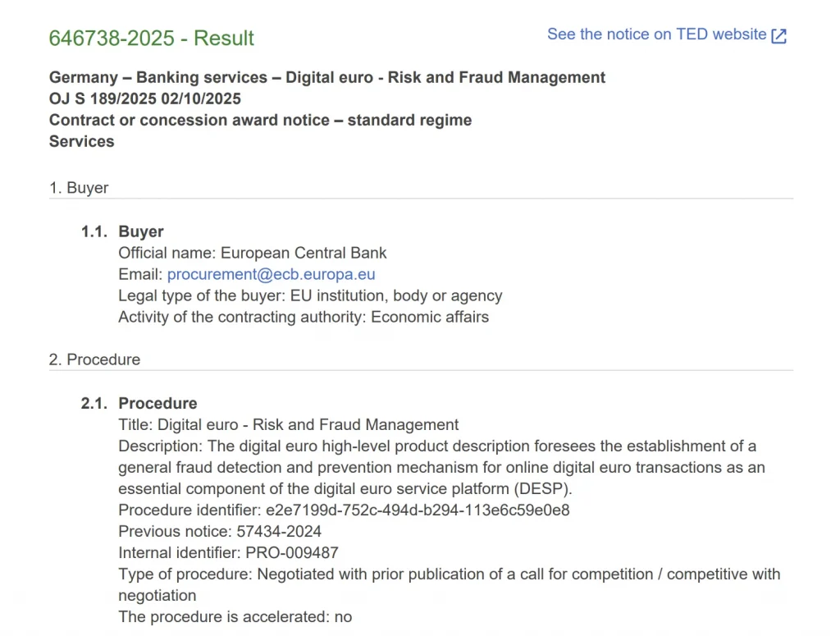Click the bold Germany – Banking services title line
840x636 pixels.
326,78
